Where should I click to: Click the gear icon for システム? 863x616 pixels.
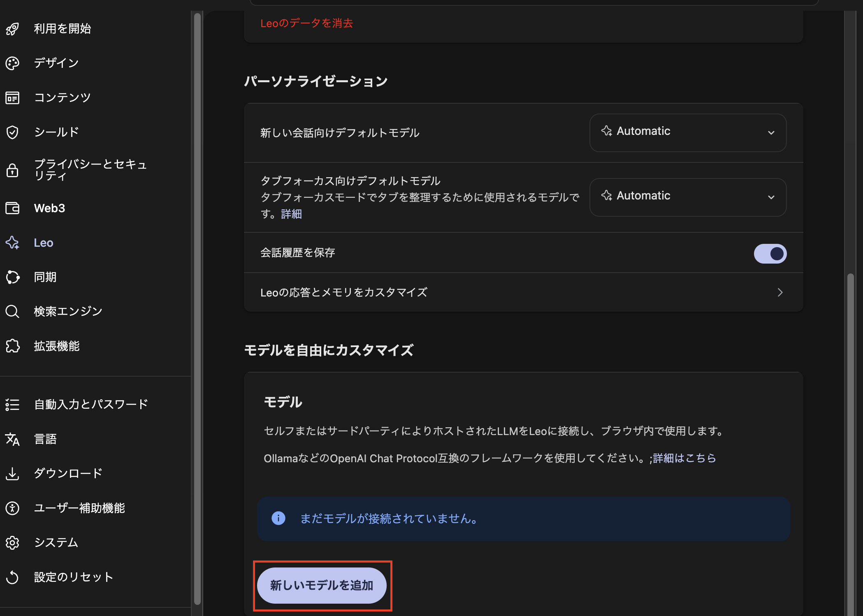pyautogui.click(x=12, y=543)
